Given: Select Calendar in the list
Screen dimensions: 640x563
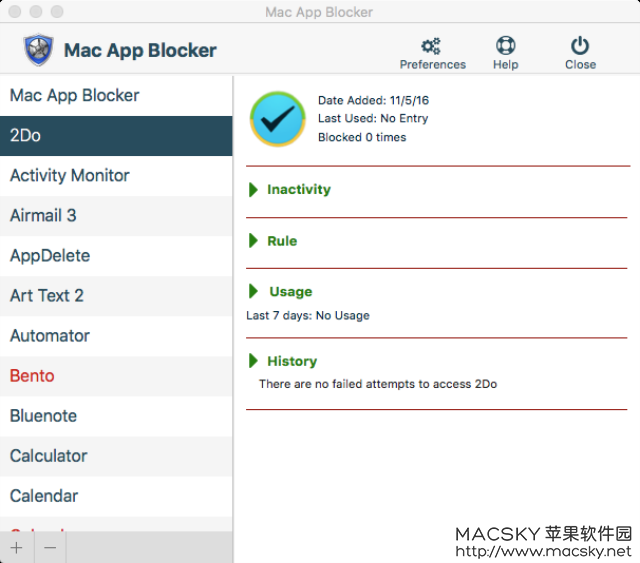Looking at the screenshot, I should 116,496.
